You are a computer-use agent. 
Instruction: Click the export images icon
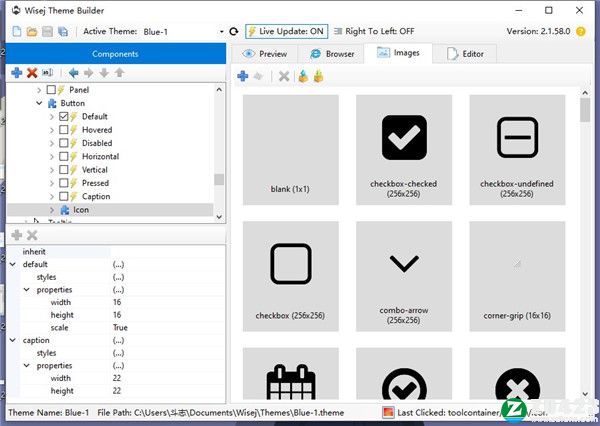tap(318, 76)
